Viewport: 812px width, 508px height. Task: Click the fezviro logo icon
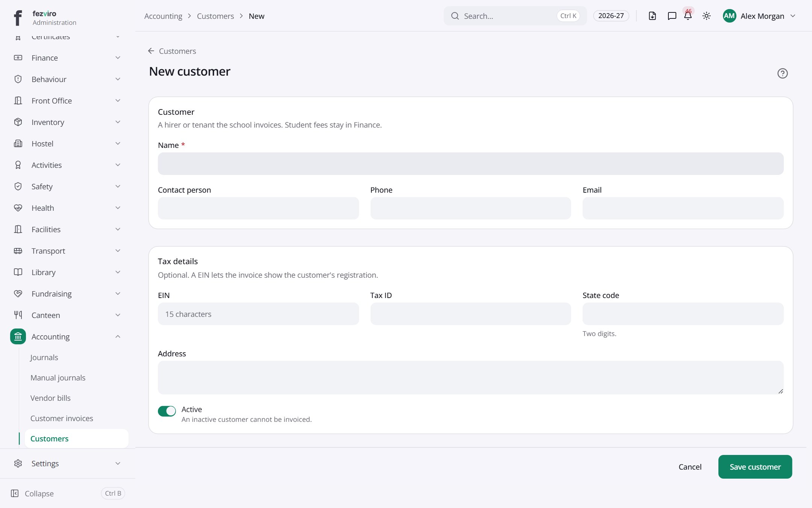click(18, 17)
